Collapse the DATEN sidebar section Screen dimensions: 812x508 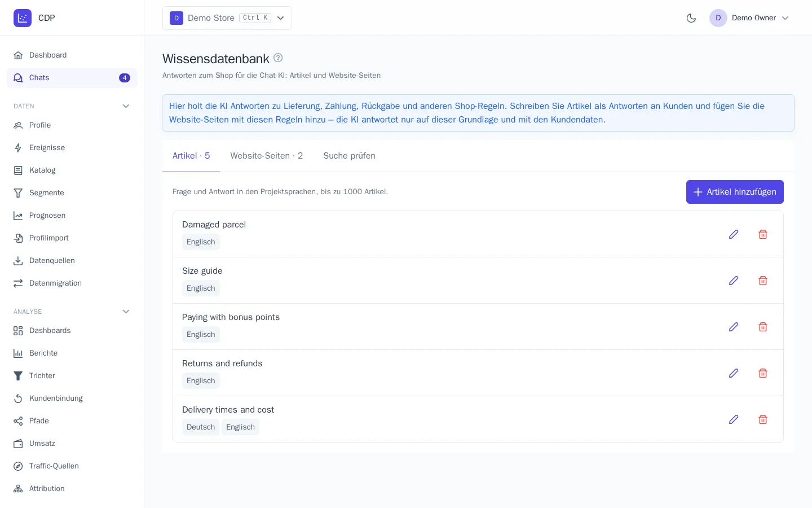click(126, 106)
